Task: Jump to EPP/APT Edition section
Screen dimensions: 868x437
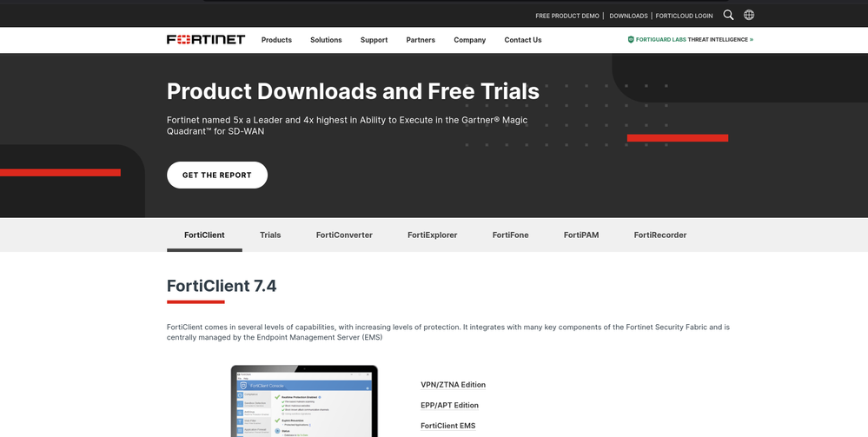Action: 449,406
